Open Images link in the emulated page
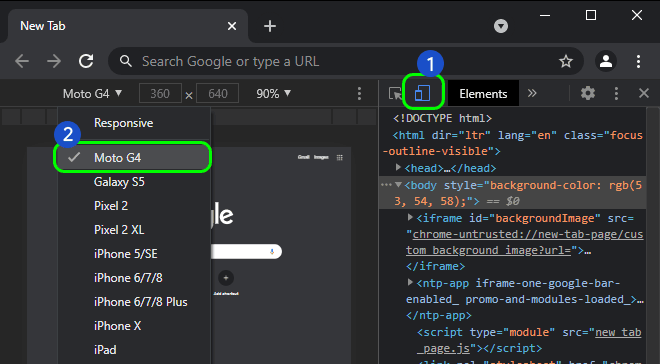This screenshot has width=660, height=364. coord(321,157)
